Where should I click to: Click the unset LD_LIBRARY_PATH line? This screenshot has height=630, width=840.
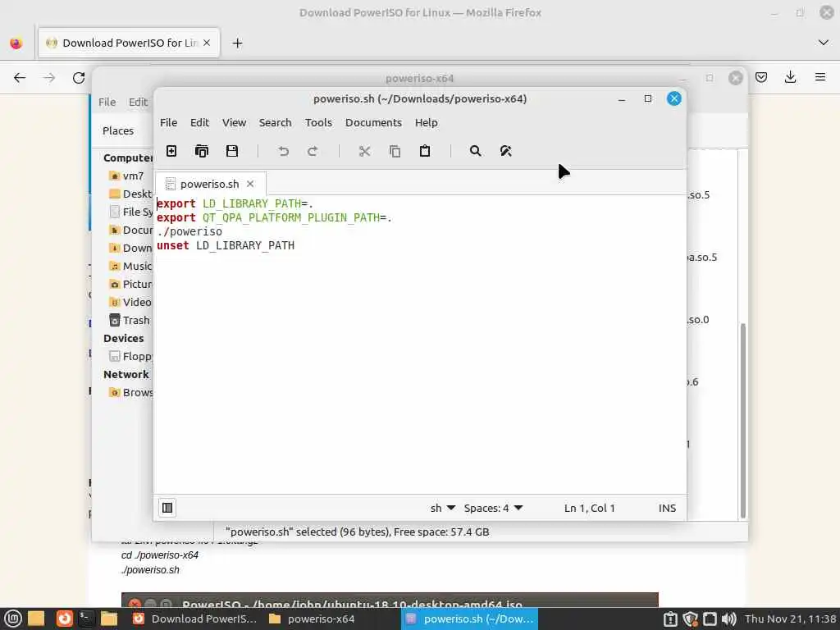coord(226,245)
